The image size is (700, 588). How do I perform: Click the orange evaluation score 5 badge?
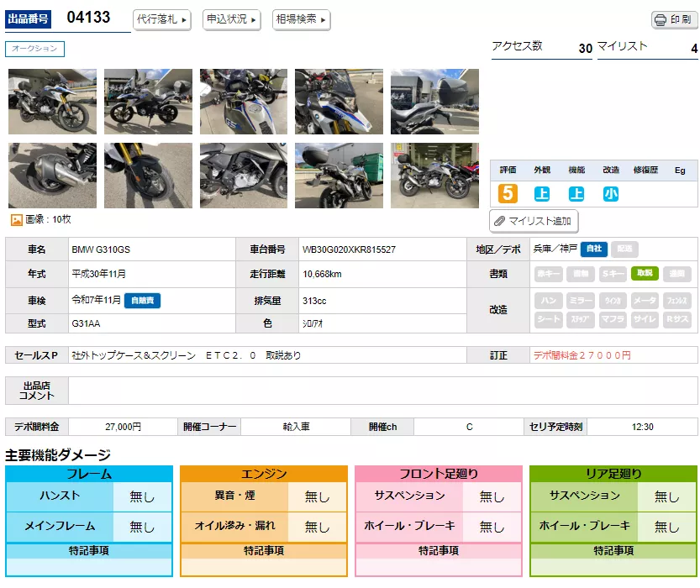click(x=508, y=194)
